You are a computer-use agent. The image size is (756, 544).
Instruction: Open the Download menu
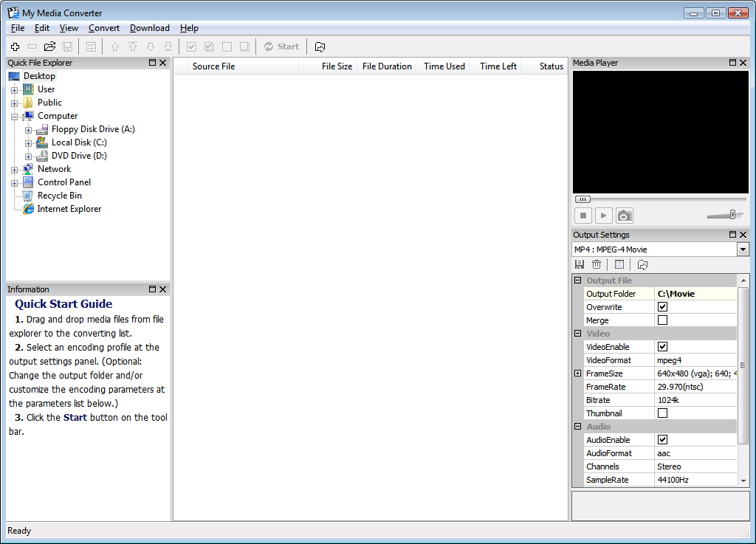[149, 28]
